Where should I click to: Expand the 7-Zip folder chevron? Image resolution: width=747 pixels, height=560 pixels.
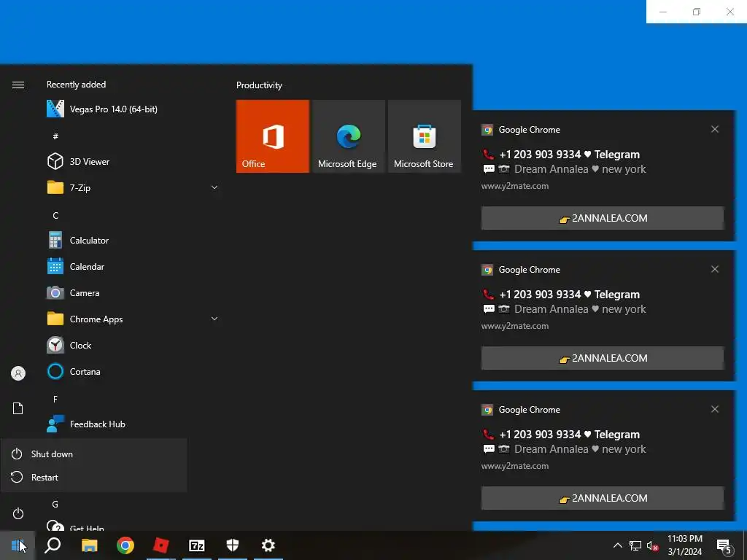[214, 187]
